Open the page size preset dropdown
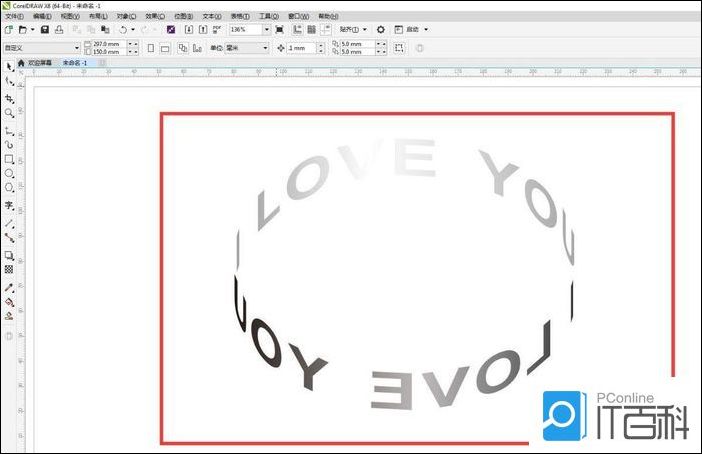Screen dimensions: 702x454 [77, 48]
